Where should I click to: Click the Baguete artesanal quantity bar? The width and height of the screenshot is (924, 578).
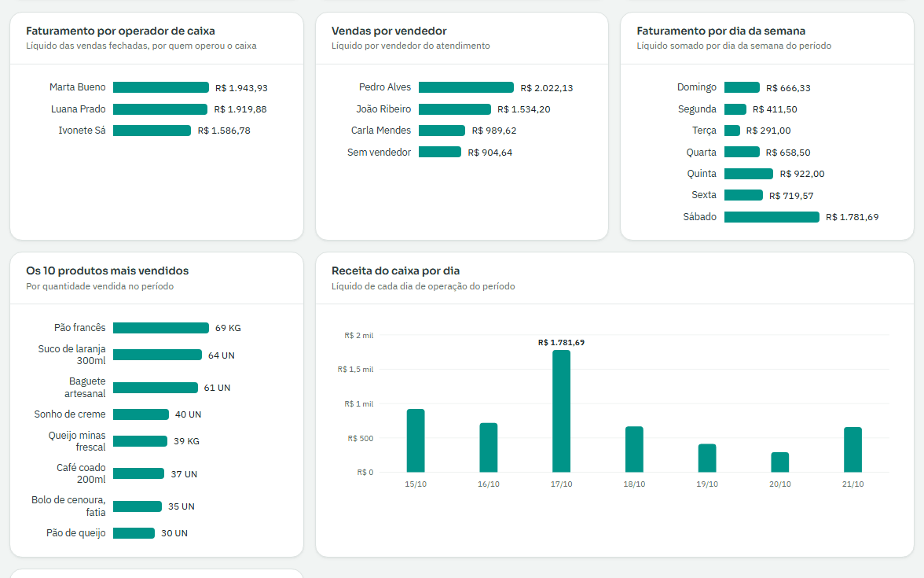tap(156, 388)
